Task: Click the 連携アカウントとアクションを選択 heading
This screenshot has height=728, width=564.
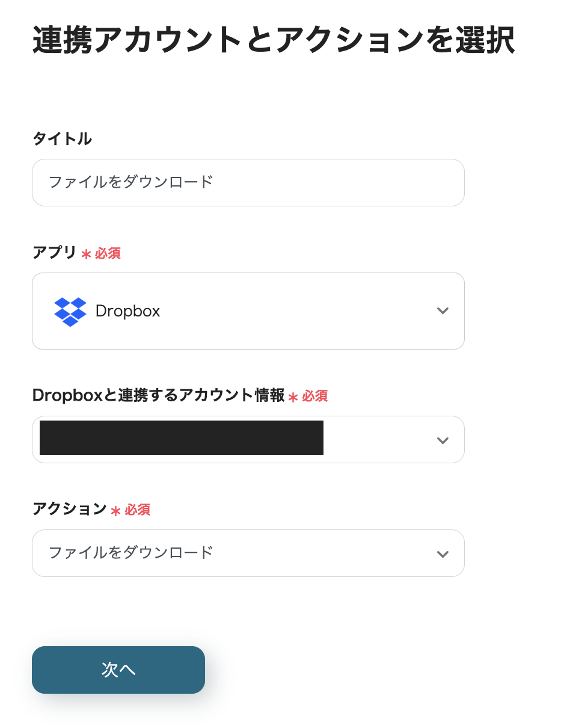Action: (x=274, y=41)
